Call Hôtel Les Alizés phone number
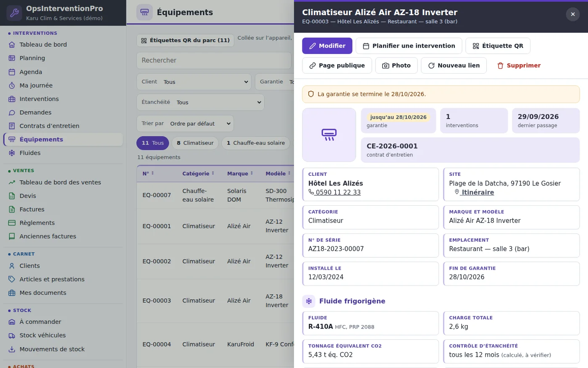Image resolution: width=588 pixels, height=368 pixels. [335, 192]
